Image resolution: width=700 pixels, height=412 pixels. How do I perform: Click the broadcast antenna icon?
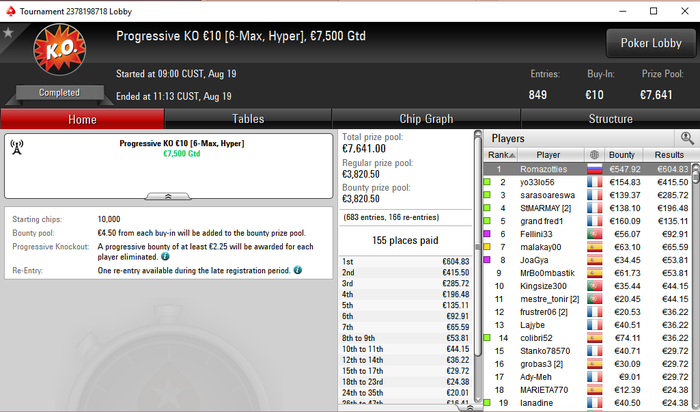click(x=17, y=147)
